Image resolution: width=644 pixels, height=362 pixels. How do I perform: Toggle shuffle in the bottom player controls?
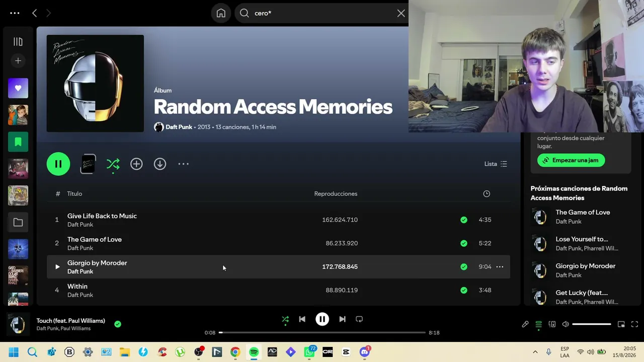coord(285,319)
